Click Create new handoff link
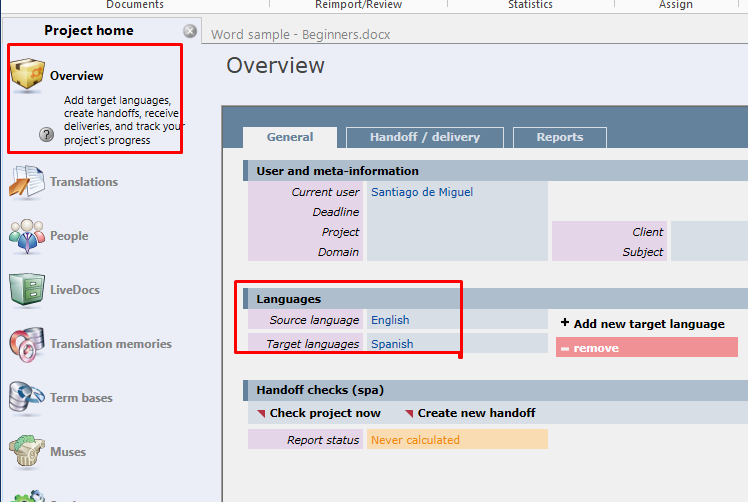This screenshot has height=502, width=748. [x=476, y=413]
